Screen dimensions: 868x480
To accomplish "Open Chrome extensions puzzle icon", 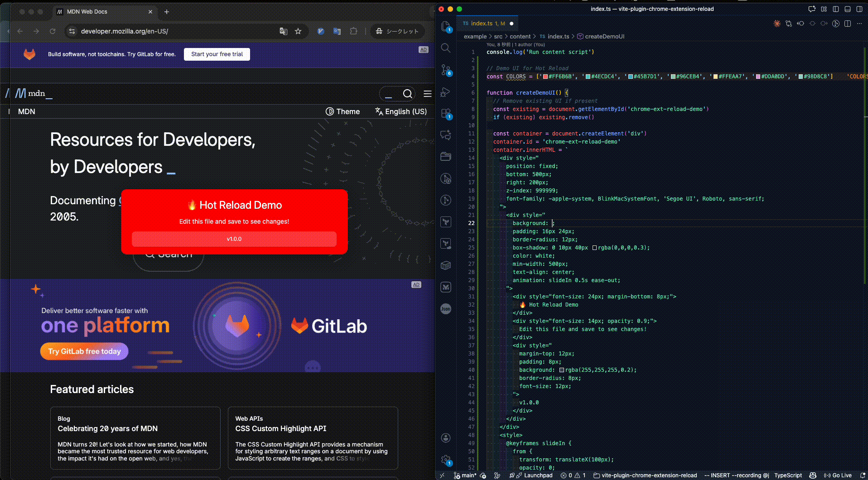I will [x=354, y=31].
